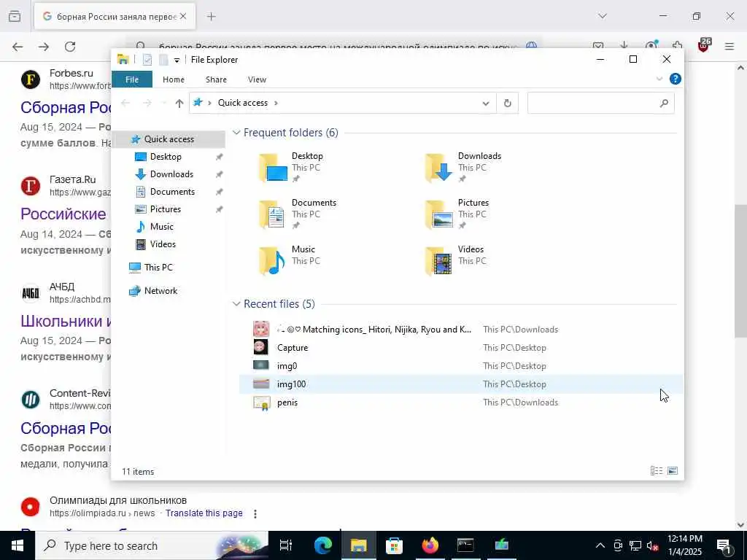Image resolution: width=747 pixels, height=560 pixels.
Task: Open the Music folder in Frequent folders
Action: 290,260
